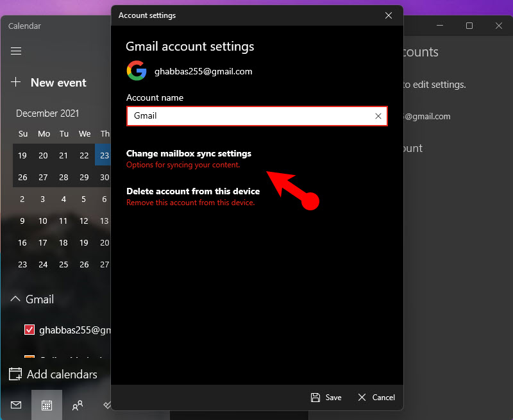Open the hamburger navigation menu in Calendar
Viewport: 513px width, 420px height.
(15, 51)
